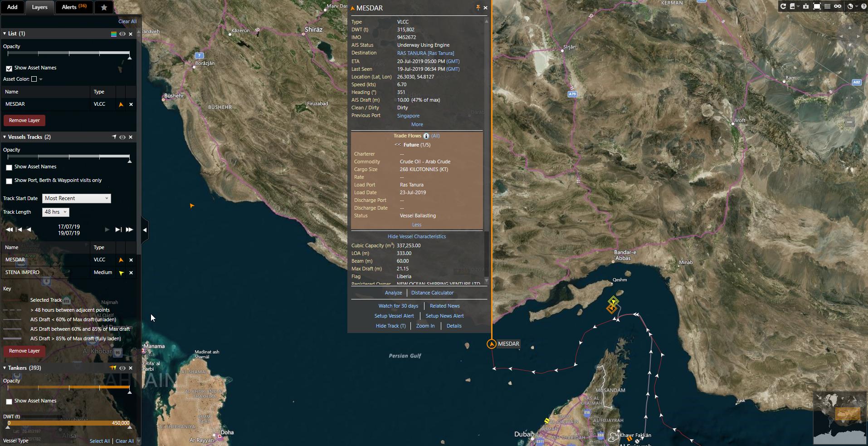
Task: Remove STENA IMPERO from Vessels Tracks table
Action: pos(131,273)
